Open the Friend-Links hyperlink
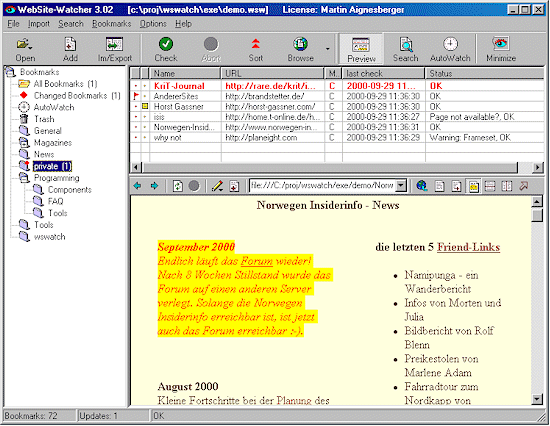Image resolution: width=550 pixels, height=426 pixels. click(x=468, y=247)
